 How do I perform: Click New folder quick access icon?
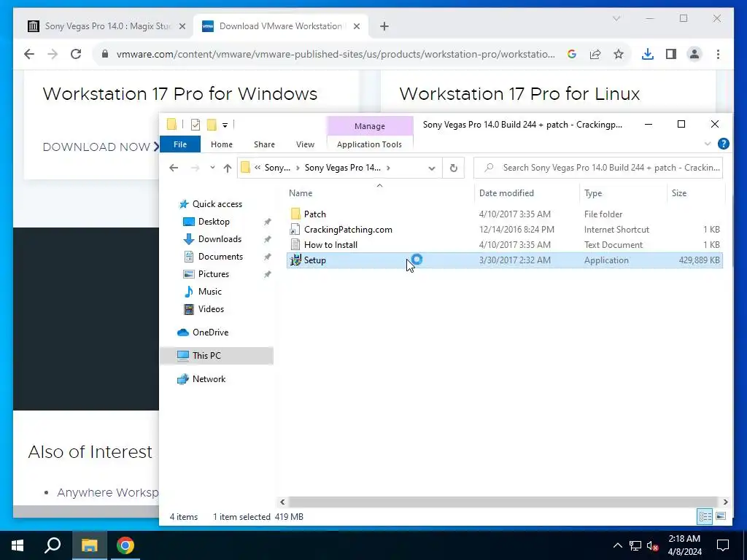pos(212,125)
